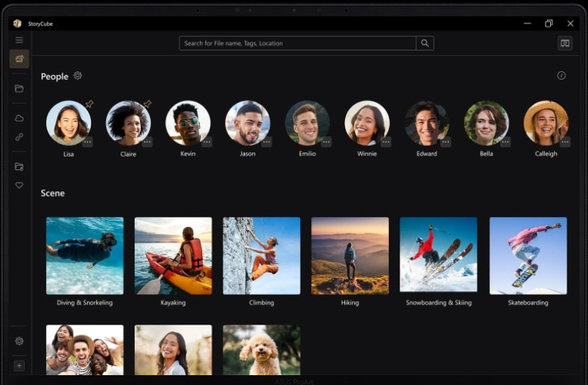Viewport: 588px width, 385px height.
Task: Open the hamburger menu in the sidebar
Action: [19, 40]
